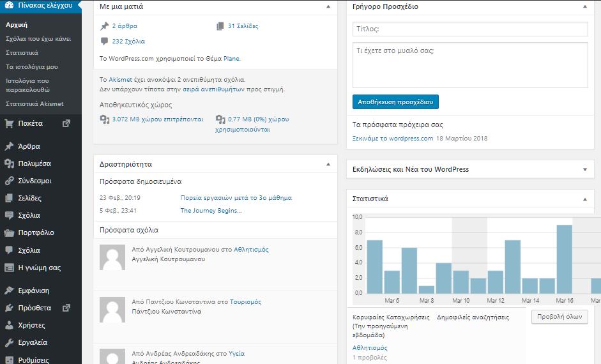Open the 232 Σχόλια link
601x364 pixels.
click(128, 42)
